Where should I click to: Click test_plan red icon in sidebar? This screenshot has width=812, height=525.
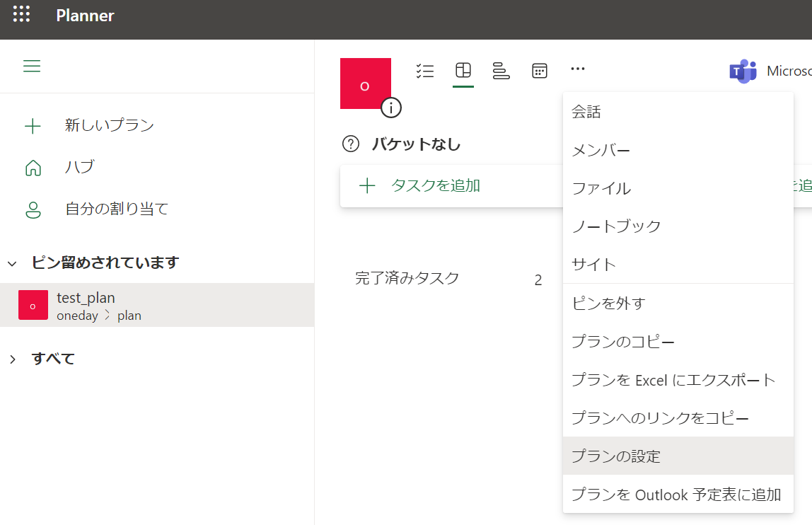(x=33, y=305)
